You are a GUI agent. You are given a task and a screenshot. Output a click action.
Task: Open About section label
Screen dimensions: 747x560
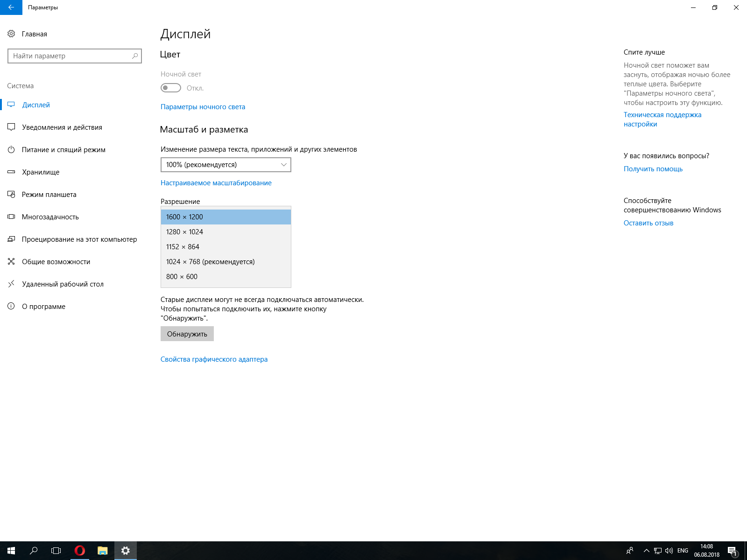44,307
